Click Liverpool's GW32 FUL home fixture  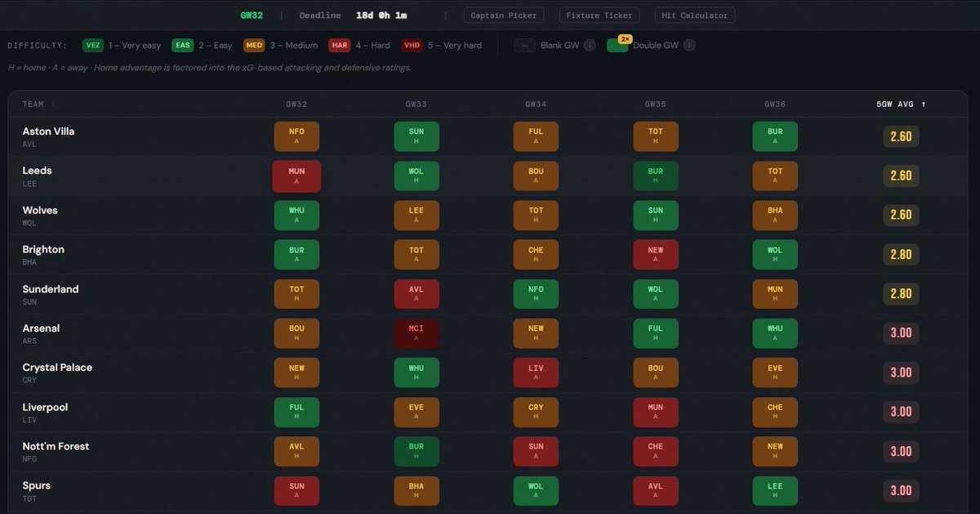(296, 412)
